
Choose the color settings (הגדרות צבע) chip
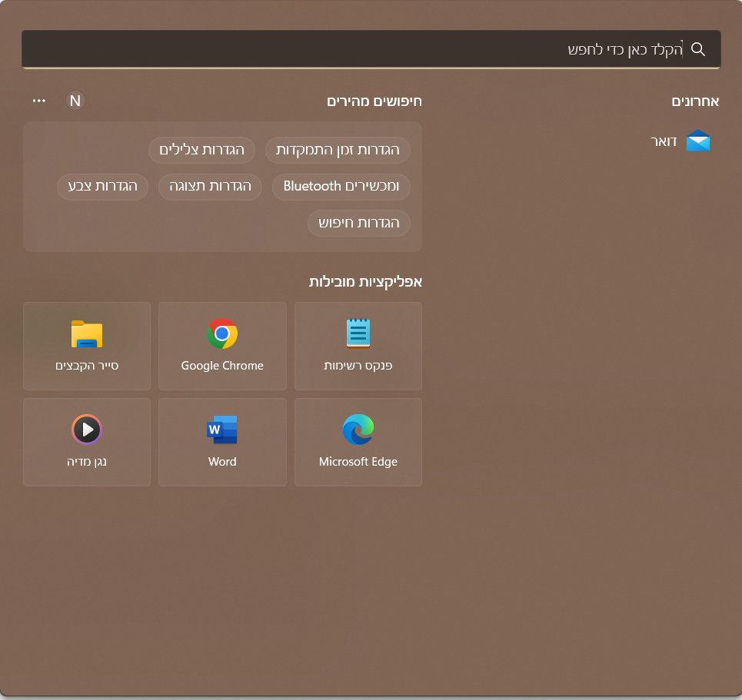(x=102, y=187)
